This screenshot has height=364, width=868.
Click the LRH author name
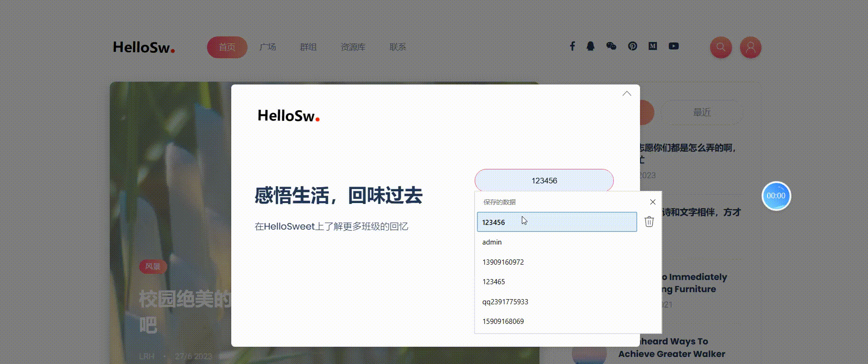point(147,356)
